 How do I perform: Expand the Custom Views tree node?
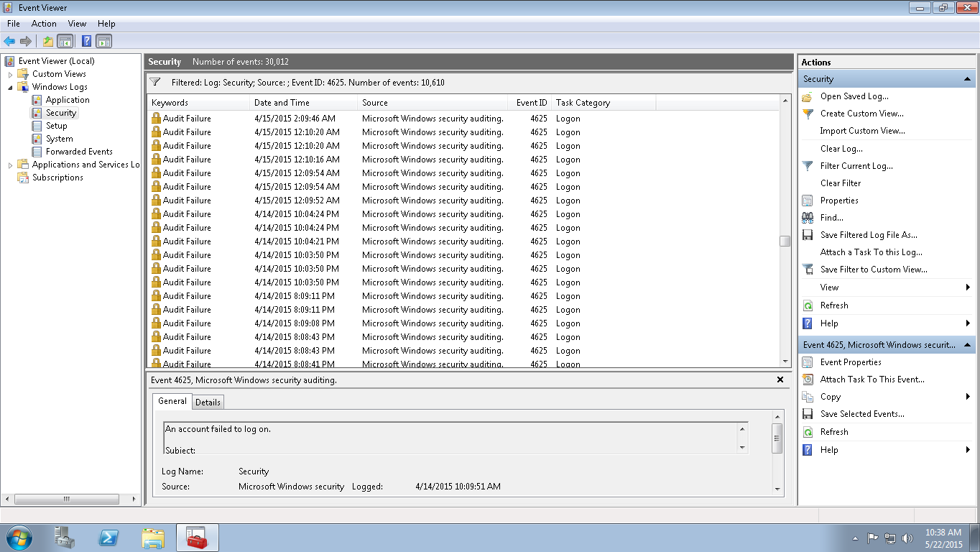(10, 74)
